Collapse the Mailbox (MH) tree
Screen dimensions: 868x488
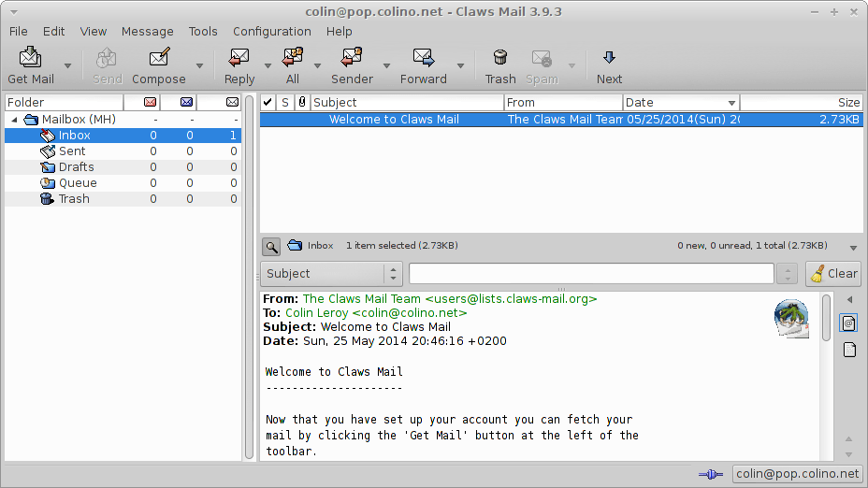click(x=14, y=120)
